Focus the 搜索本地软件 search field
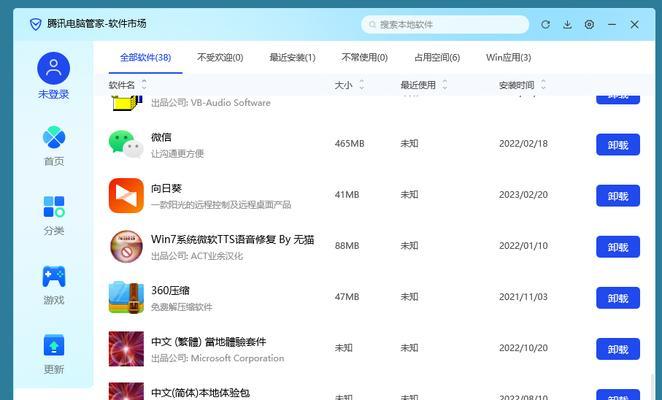The image size is (662, 400). click(x=445, y=24)
